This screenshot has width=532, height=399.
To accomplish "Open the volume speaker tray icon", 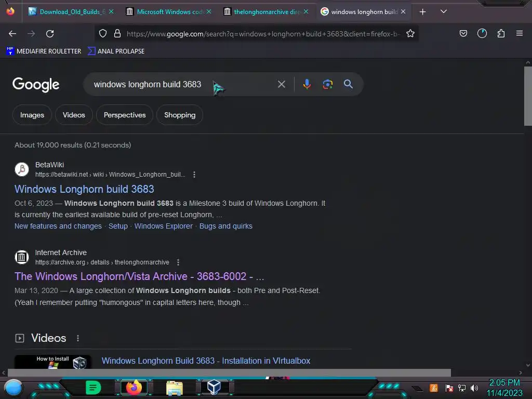I will click(x=474, y=388).
